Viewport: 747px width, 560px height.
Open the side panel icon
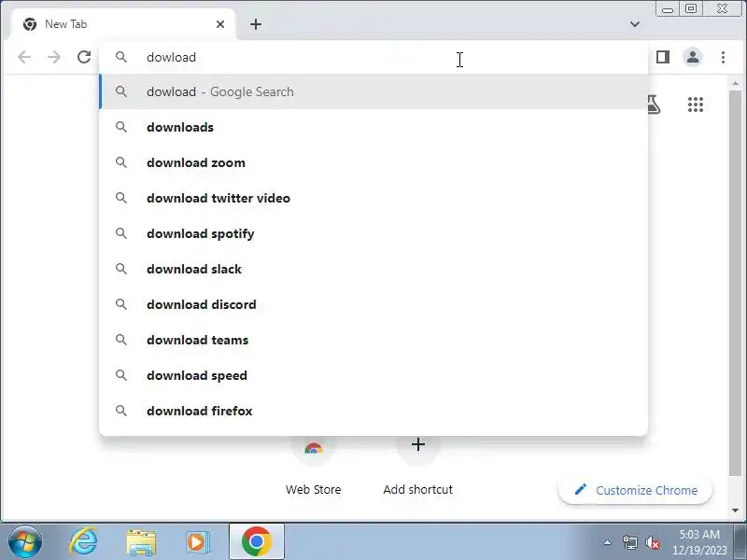click(x=663, y=57)
